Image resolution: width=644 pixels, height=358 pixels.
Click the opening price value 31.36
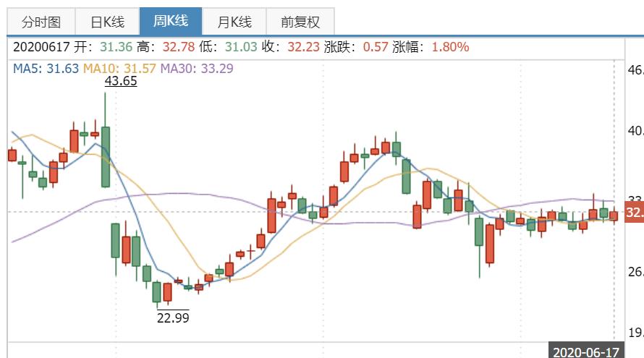click(118, 47)
